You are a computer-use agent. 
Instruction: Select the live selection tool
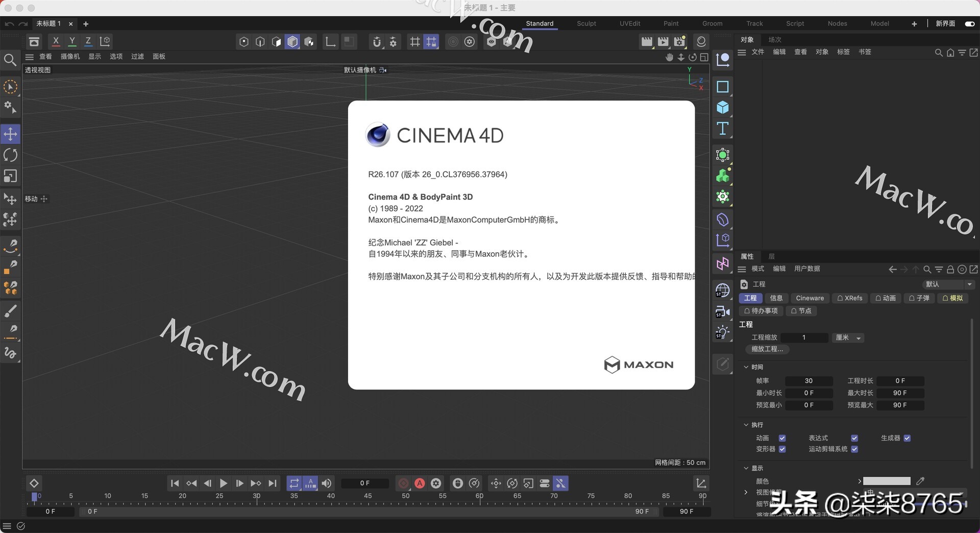point(10,87)
